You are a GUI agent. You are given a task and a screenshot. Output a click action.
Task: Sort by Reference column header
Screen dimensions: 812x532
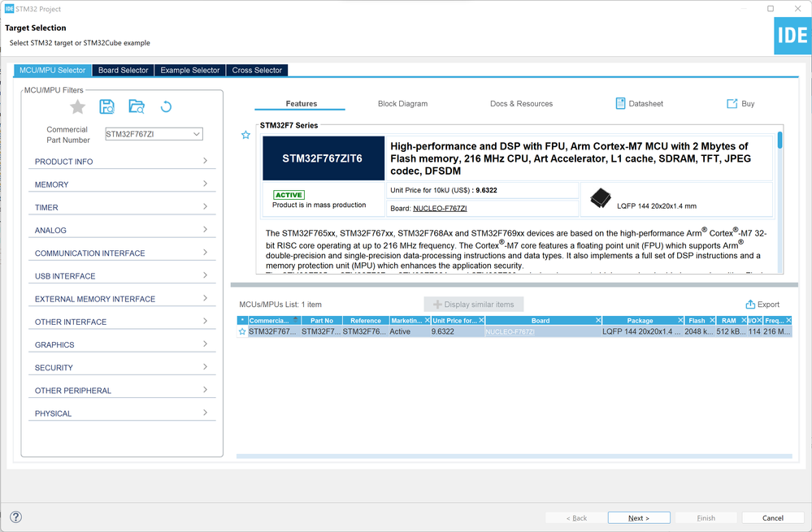tap(366, 320)
